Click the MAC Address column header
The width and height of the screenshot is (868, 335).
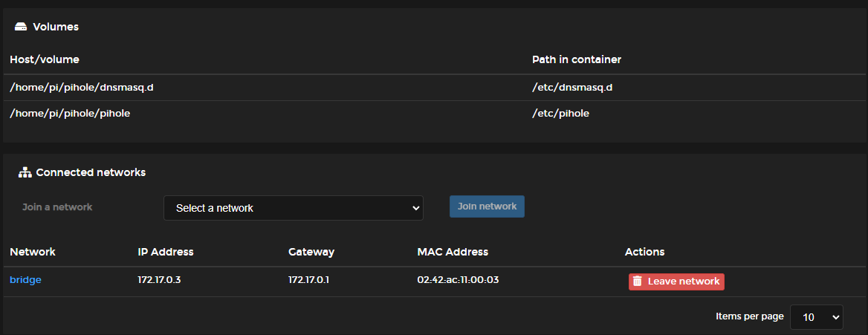point(453,252)
